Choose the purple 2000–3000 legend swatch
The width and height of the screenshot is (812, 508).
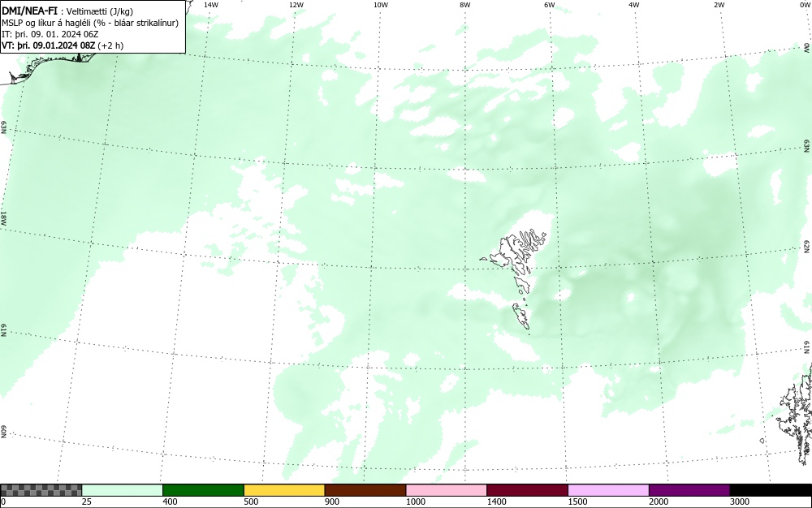[689, 490]
